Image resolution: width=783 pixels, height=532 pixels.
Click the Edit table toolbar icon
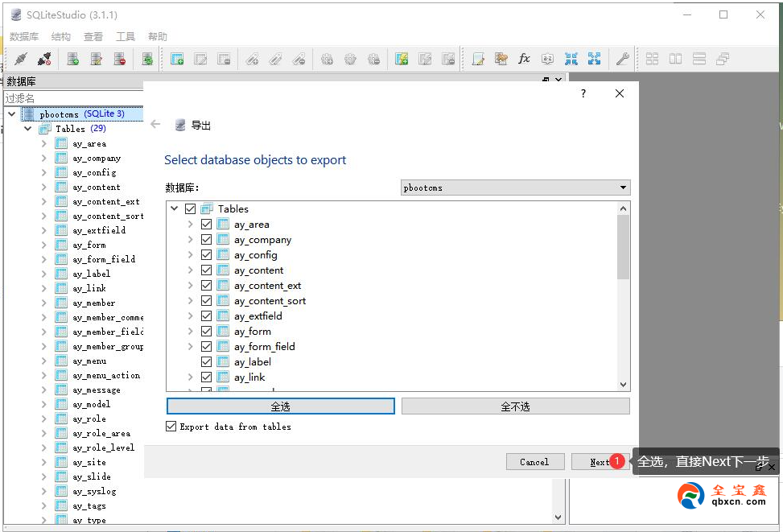[200, 59]
